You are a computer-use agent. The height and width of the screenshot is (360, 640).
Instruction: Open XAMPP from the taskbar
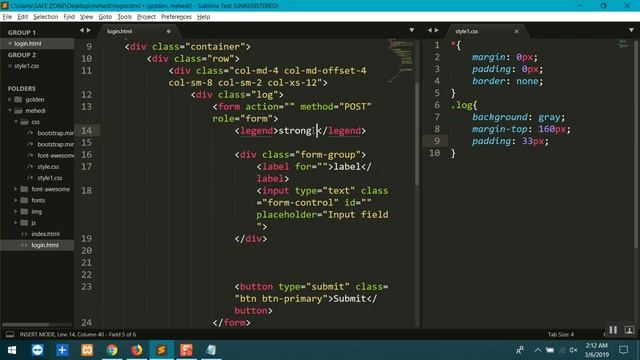tap(87, 350)
